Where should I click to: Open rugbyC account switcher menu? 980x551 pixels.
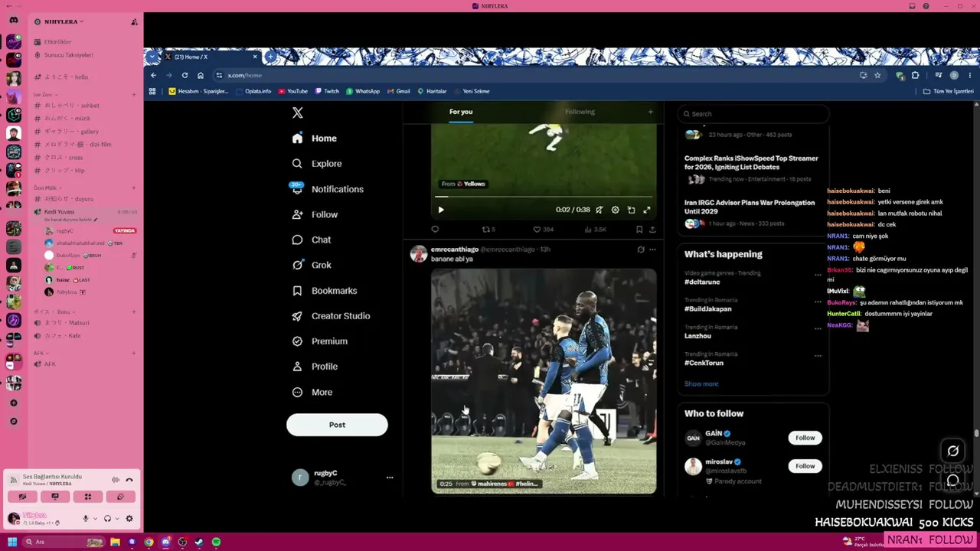390,478
